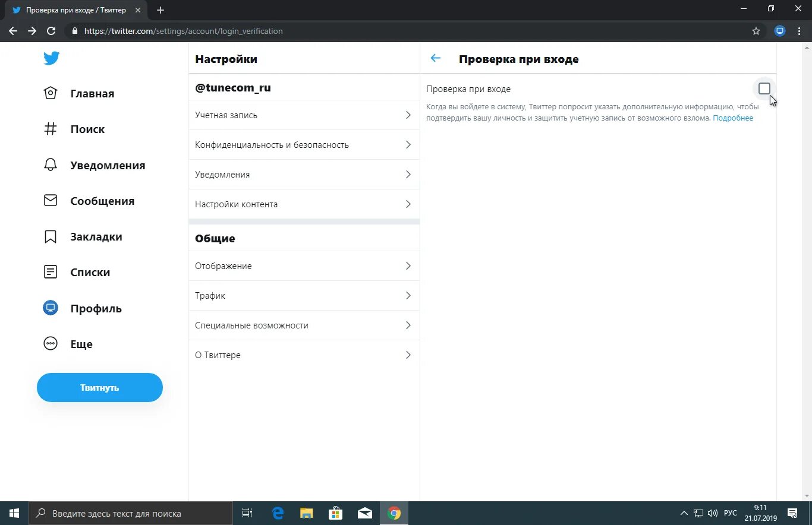Image resolution: width=812 pixels, height=525 pixels.
Task: Close the Twitter browser tab
Action: point(138,10)
